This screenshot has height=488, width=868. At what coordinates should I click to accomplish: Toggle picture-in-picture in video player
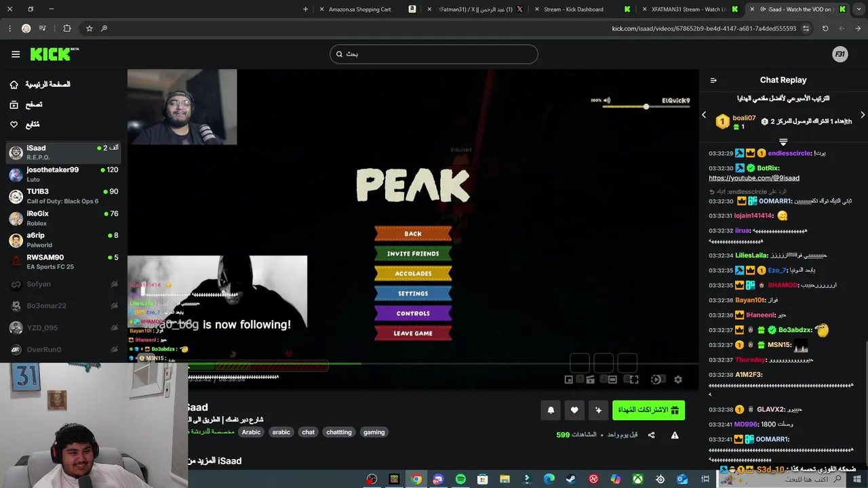pos(569,380)
